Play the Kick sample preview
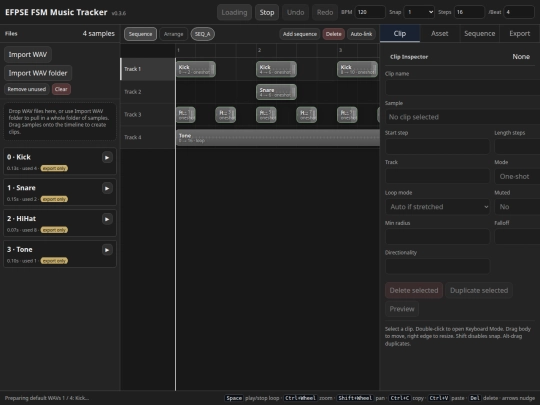 [x=107, y=157]
